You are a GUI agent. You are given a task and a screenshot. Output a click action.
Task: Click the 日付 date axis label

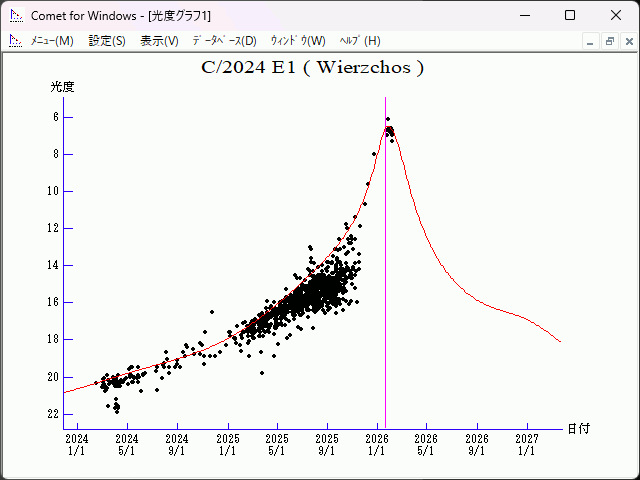pyautogui.click(x=578, y=428)
